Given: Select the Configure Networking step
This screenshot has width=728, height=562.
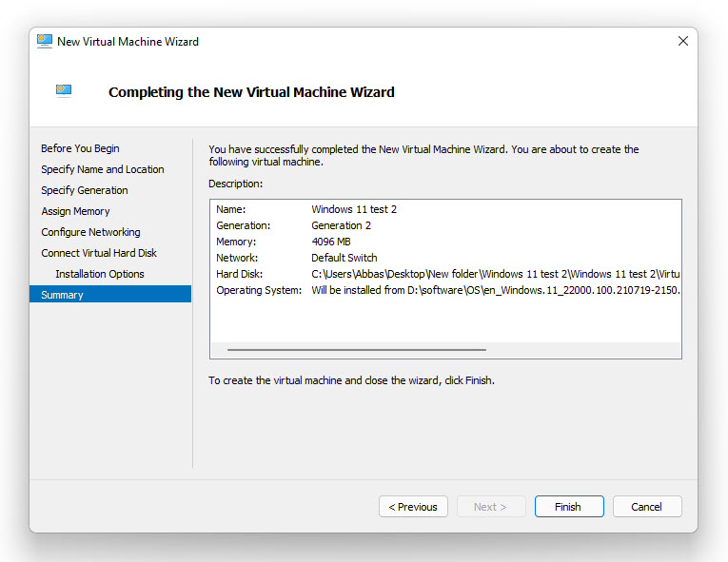Looking at the screenshot, I should coord(90,232).
